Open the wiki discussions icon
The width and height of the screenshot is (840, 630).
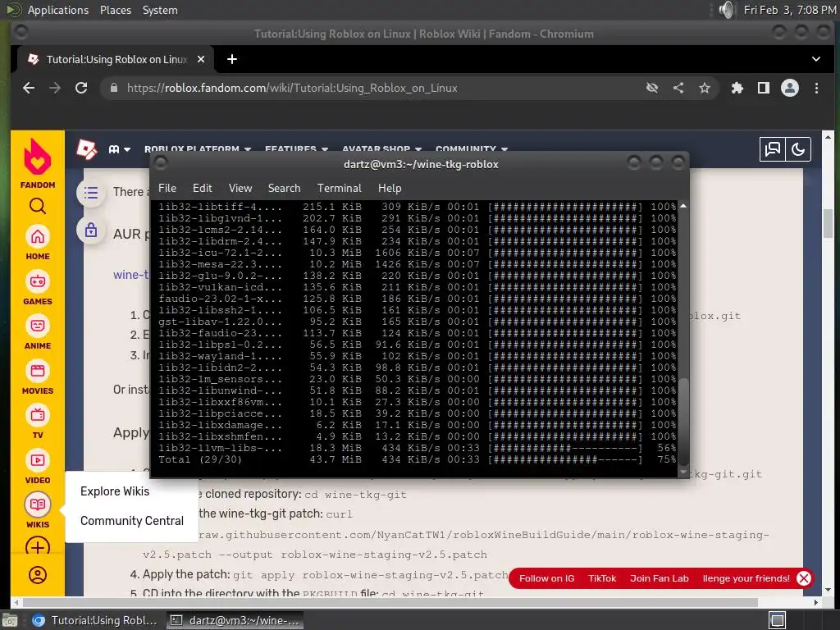point(772,149)
